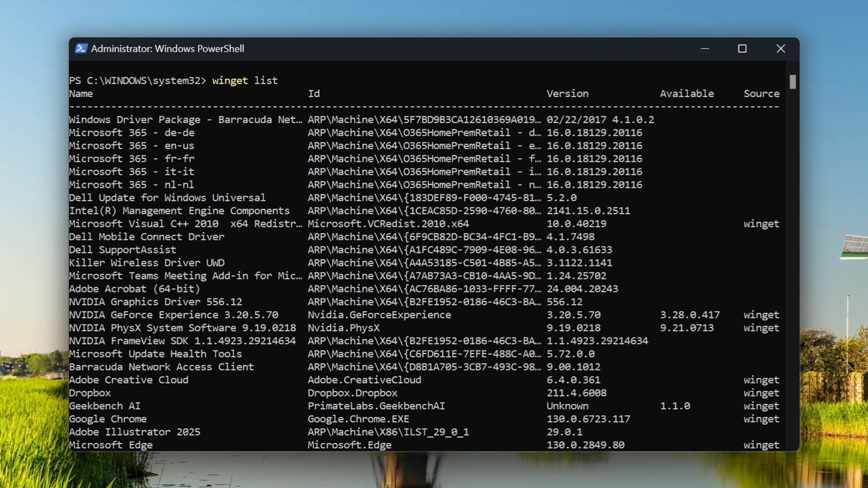Select the Adobe Acrobat (64-bit) entry
Screen dimensions: 868x488
tap(134, 289)
